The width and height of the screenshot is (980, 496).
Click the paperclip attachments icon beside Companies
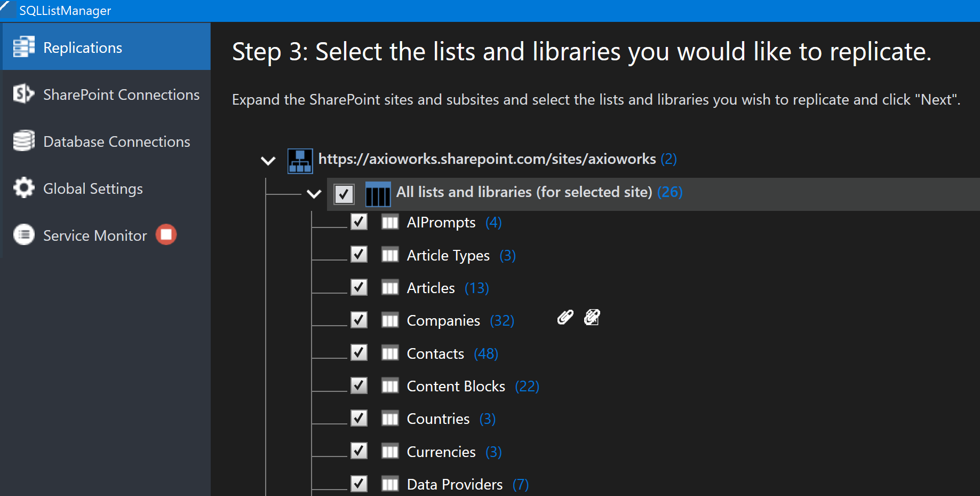[x=564, y=317]
